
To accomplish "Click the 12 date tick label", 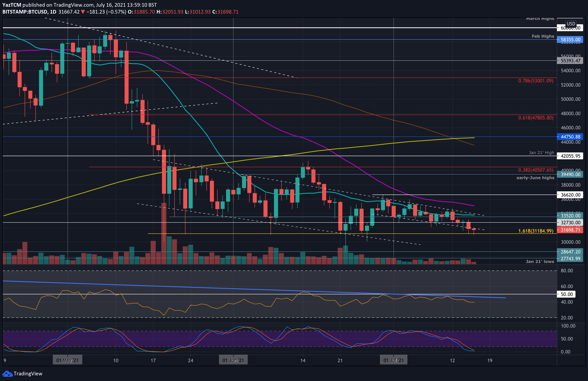I will point(452,361).
